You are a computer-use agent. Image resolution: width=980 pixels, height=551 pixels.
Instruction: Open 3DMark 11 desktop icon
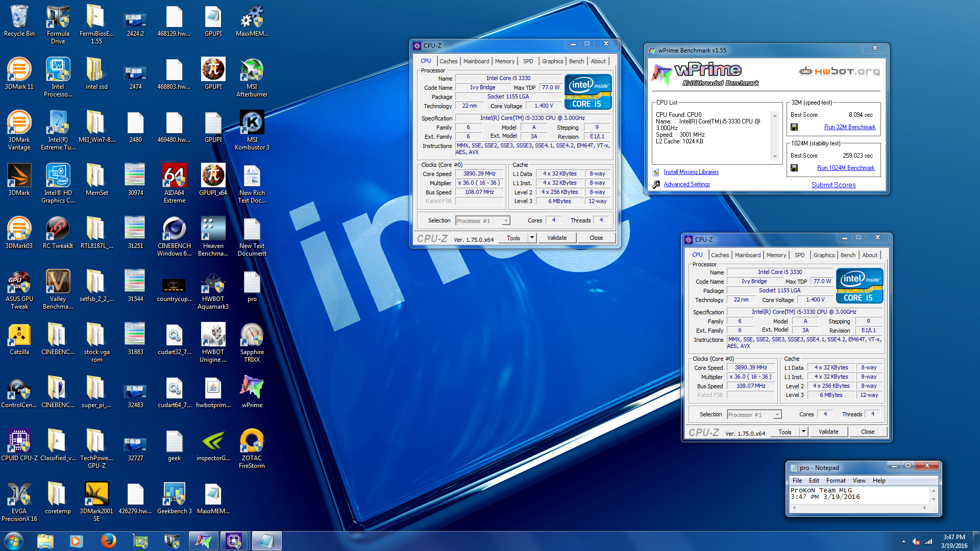pyautogui.click(x=19, y=74)
